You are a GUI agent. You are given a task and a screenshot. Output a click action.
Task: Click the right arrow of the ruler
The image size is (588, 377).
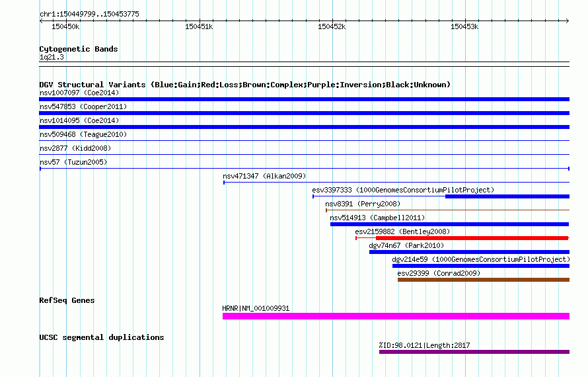click(568, 21)
